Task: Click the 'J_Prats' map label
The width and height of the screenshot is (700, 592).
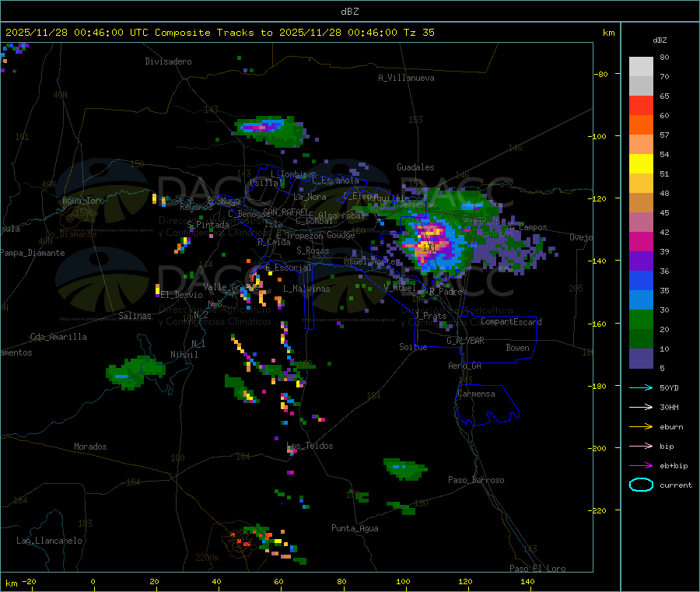Action: click(x=431, y=316)
